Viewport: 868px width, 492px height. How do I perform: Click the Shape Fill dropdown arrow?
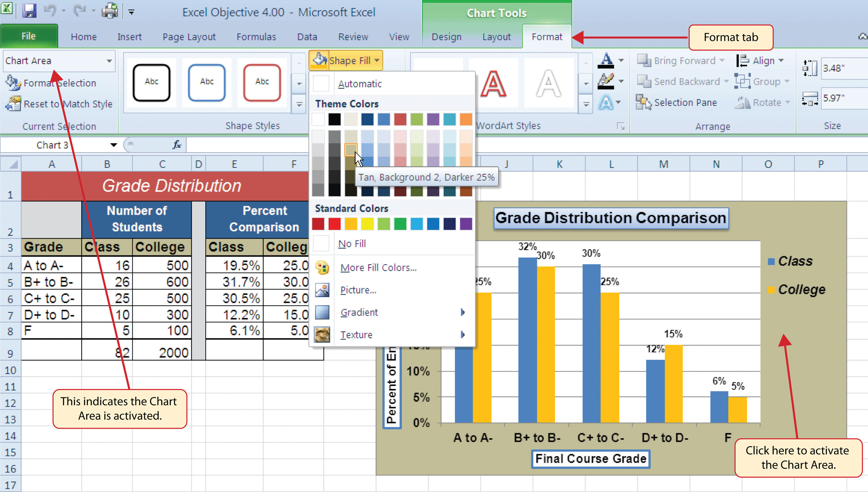pos(377,60)
